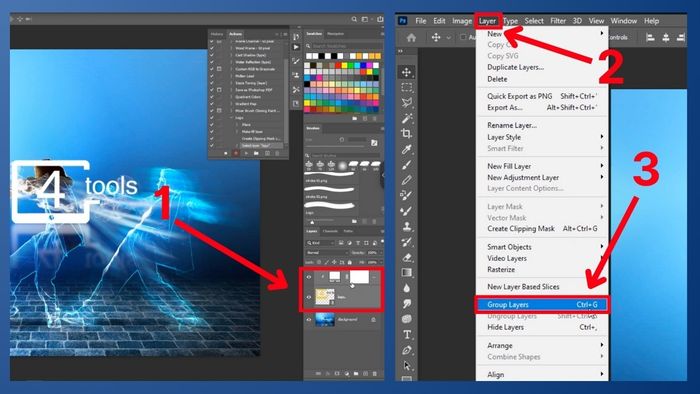Select the Blur tool droplet icon
The image size is (700, 394).
pyautogui.click(x=406, y=288)
